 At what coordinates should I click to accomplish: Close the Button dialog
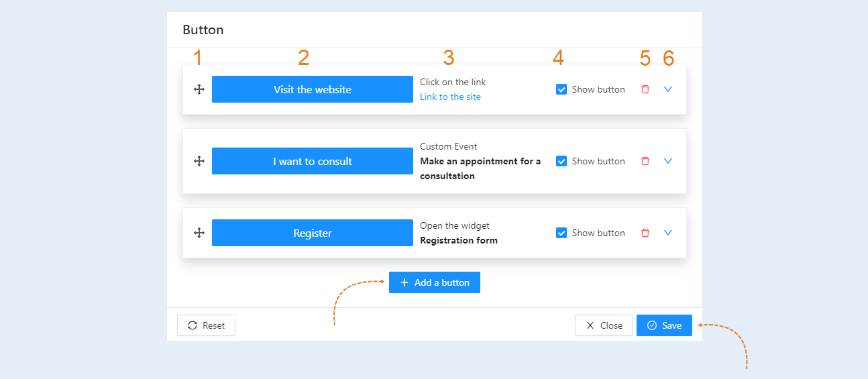pyautogui.click(x=604, y=325)
